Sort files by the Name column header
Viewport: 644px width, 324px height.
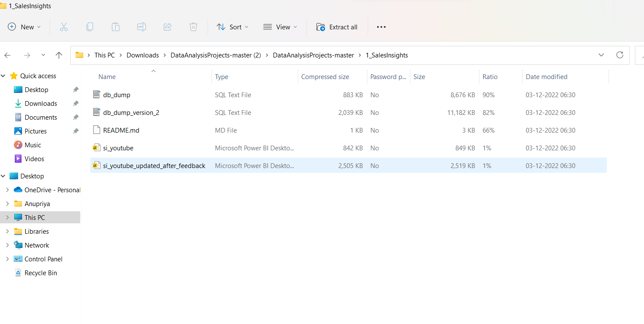tap(107, 76)
